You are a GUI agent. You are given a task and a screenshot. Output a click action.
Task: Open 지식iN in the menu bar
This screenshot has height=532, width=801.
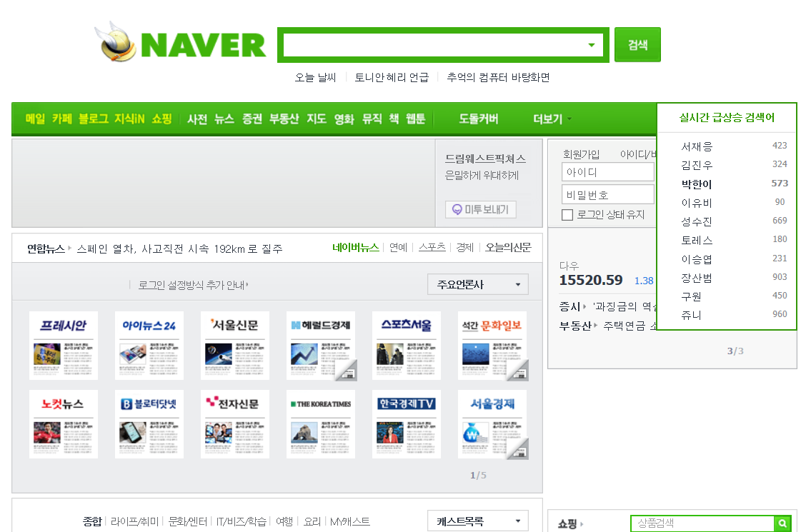(129, 119)
